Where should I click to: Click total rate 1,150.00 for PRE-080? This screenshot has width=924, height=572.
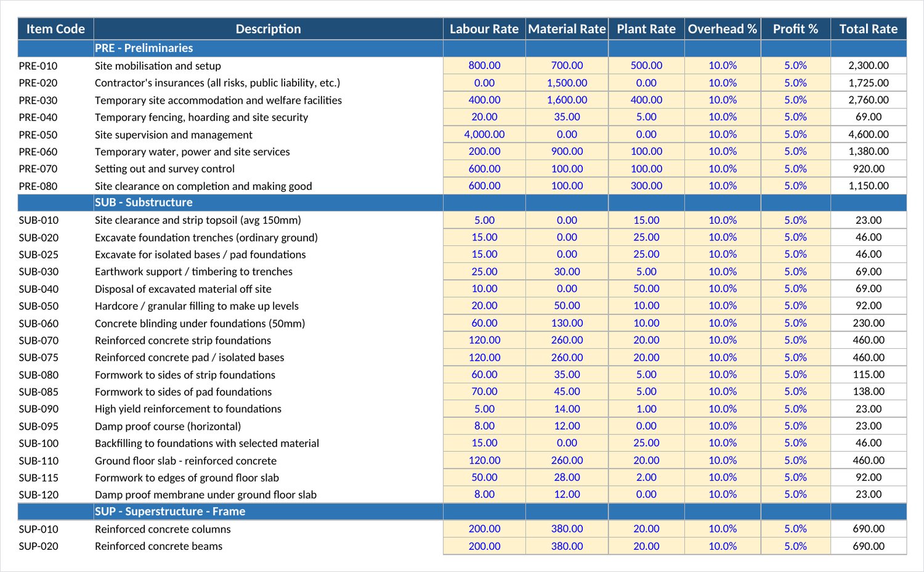tap(869, 186)
